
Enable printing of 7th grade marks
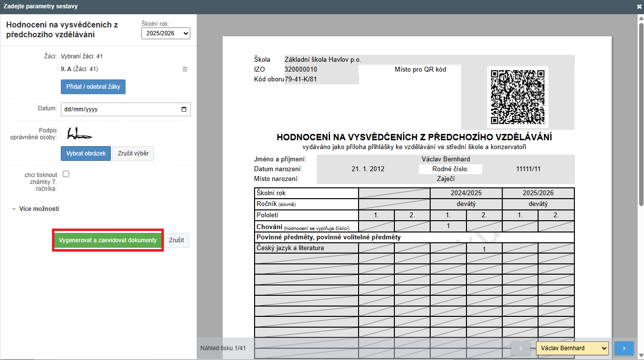pos(66,174)
